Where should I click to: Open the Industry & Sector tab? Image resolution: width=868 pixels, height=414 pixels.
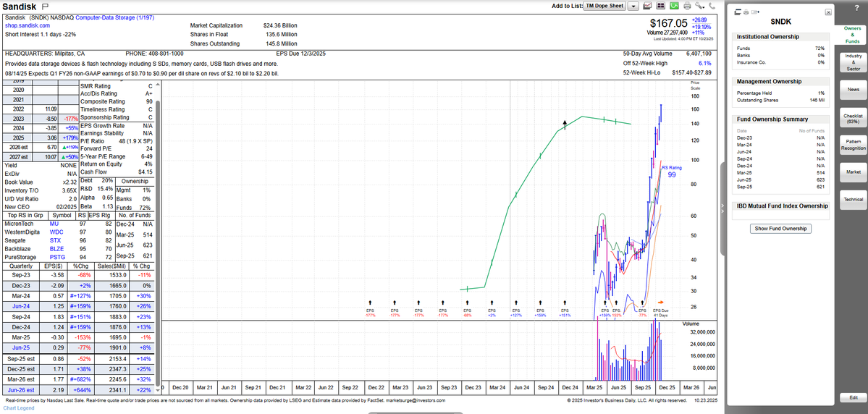[853, 62]
